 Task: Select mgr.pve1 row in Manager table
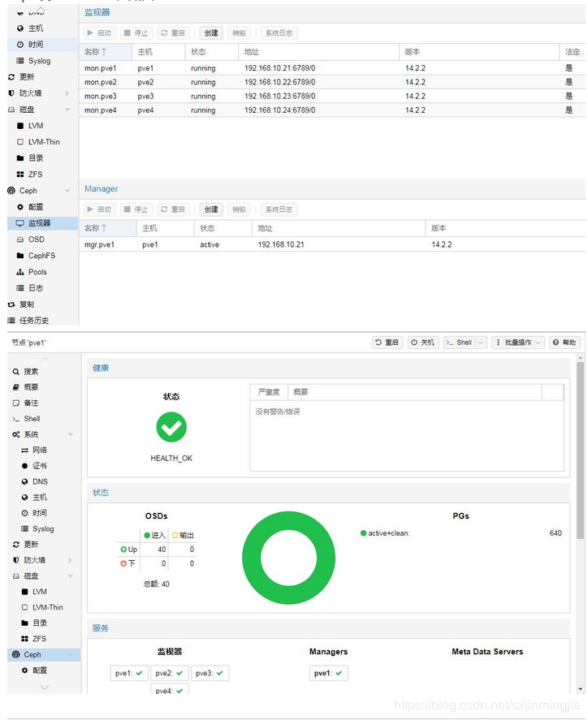coord(331,244)
